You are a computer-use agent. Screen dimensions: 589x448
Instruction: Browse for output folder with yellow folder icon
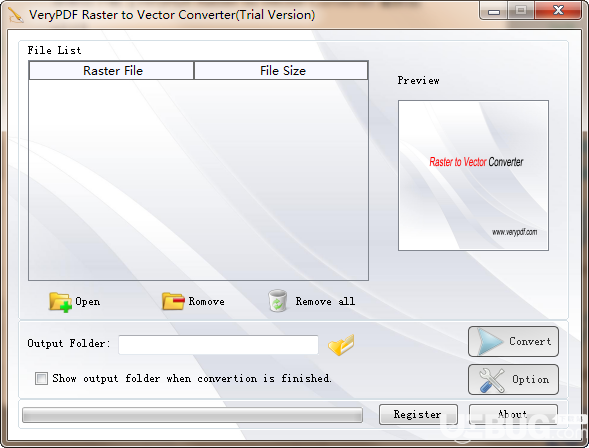(x=341, y=344)
